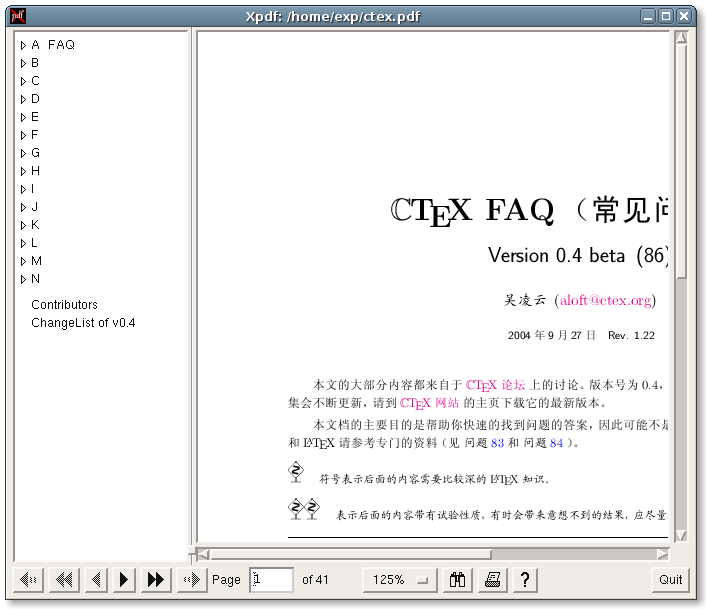706x609 pixels.
Task: Expand the K outline entry
Action: [x=23, y=225]
